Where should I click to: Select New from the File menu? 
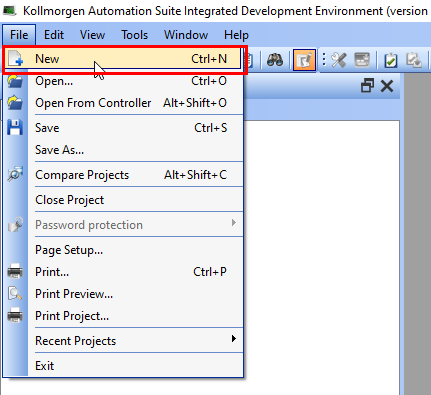click(123, 59)
